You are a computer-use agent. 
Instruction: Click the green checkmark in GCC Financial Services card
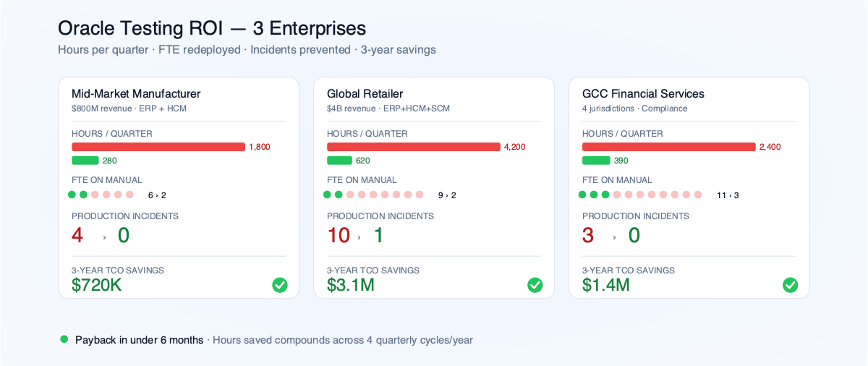[x=791, y=285]
